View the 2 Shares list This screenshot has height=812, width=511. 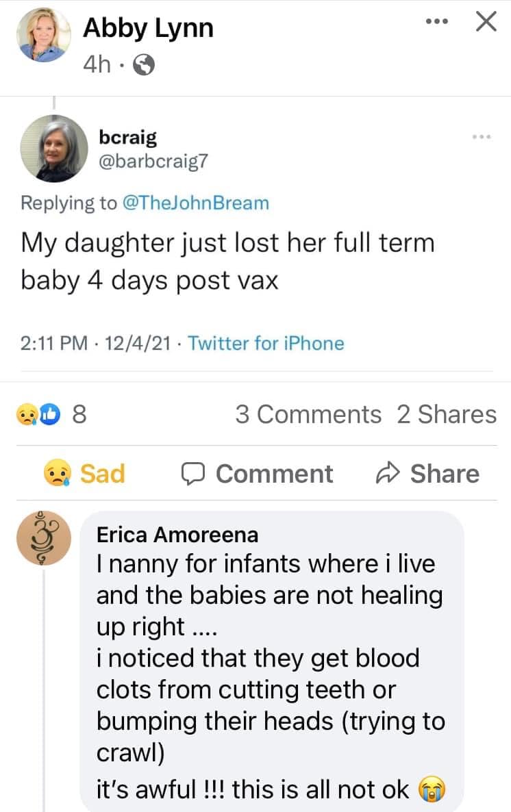click(446, 414)
